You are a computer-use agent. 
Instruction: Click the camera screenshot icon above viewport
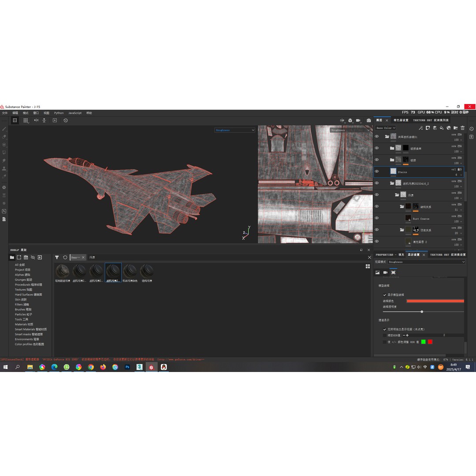click(368, 120)
